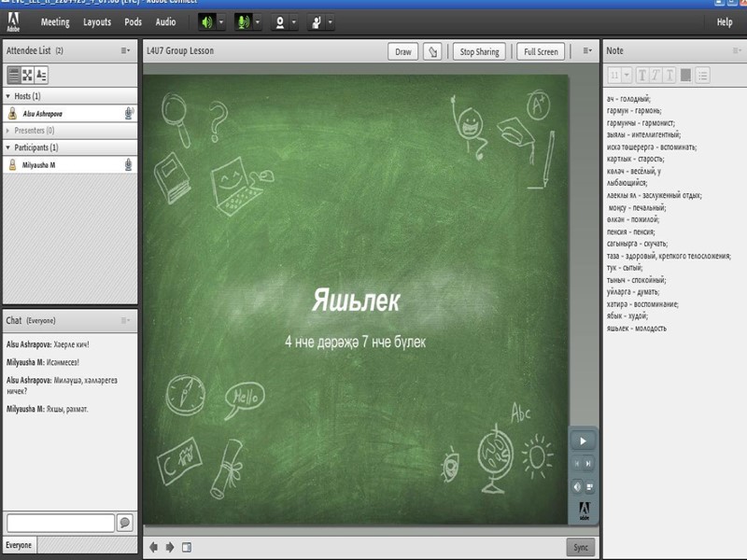
Task: Select host Alsu Ashrapova
Action: click(70, 113)
